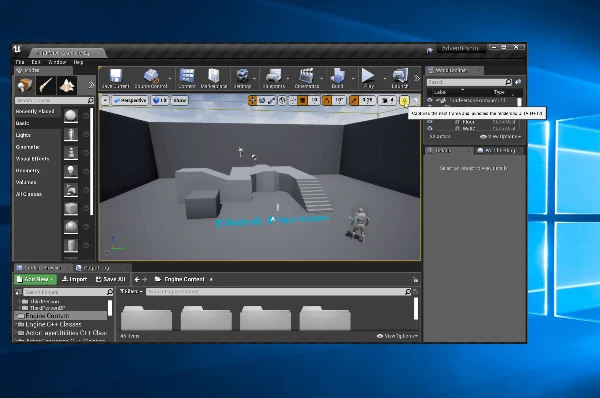Click the Content Browser lock icon
The image size is (600, 398).
coord(415,280)
